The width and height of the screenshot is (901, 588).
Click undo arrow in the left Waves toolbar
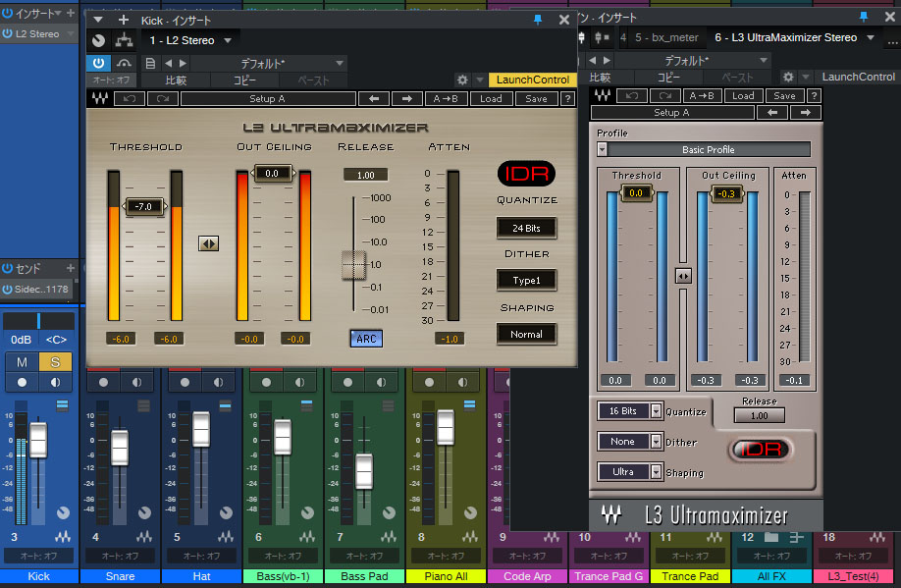pos(128,98)
